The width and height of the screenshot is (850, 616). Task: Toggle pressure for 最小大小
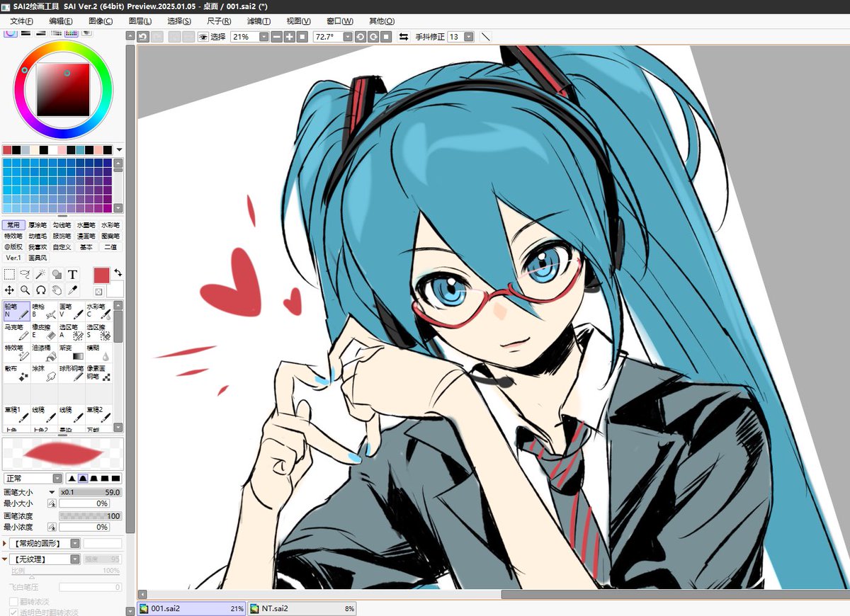[x=52, y=503]
